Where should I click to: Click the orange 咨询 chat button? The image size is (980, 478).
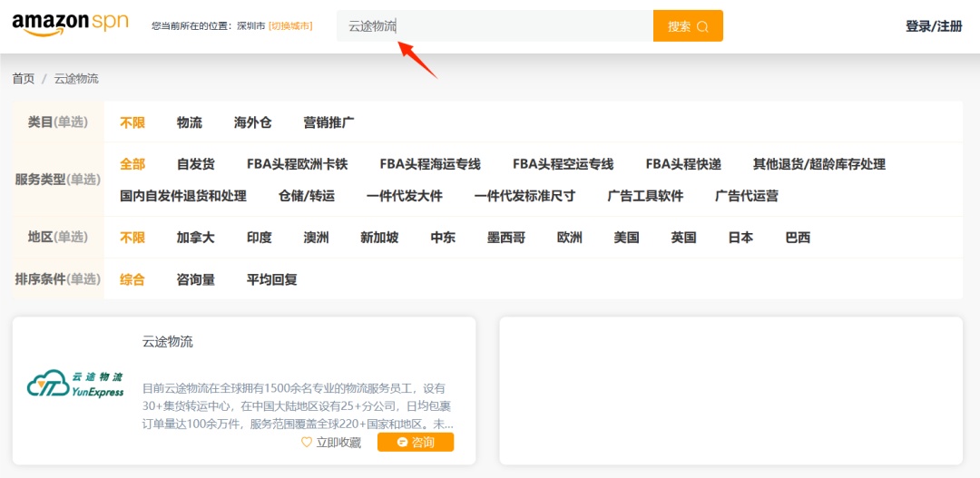point(416,443)
